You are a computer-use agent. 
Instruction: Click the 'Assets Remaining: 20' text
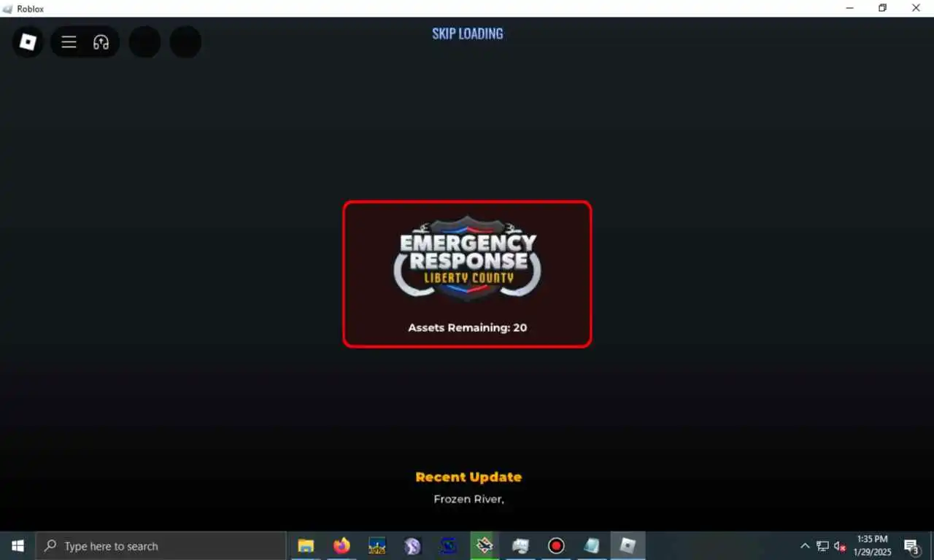(x=467, y=327)
